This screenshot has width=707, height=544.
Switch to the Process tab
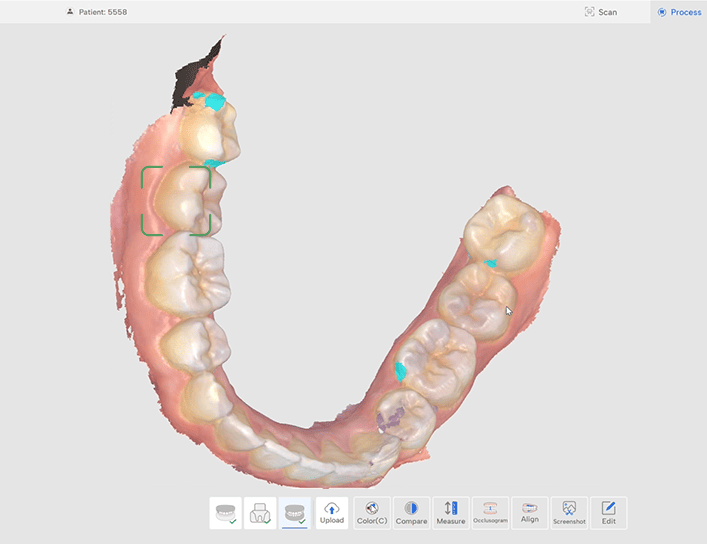[x=679, y=12]
